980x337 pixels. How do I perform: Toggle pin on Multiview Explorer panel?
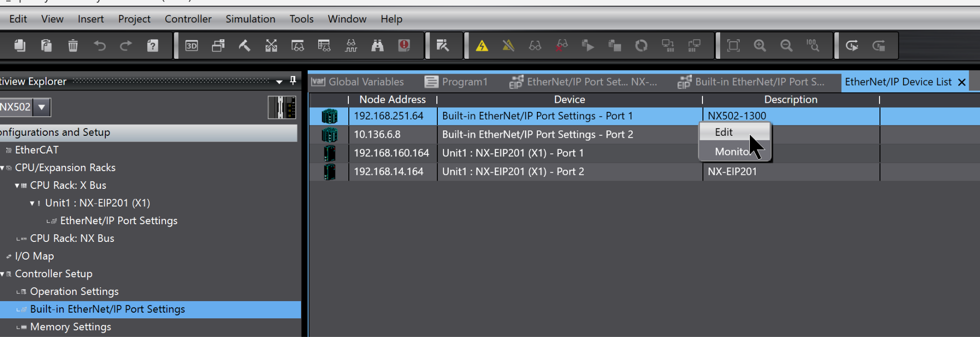293,81
